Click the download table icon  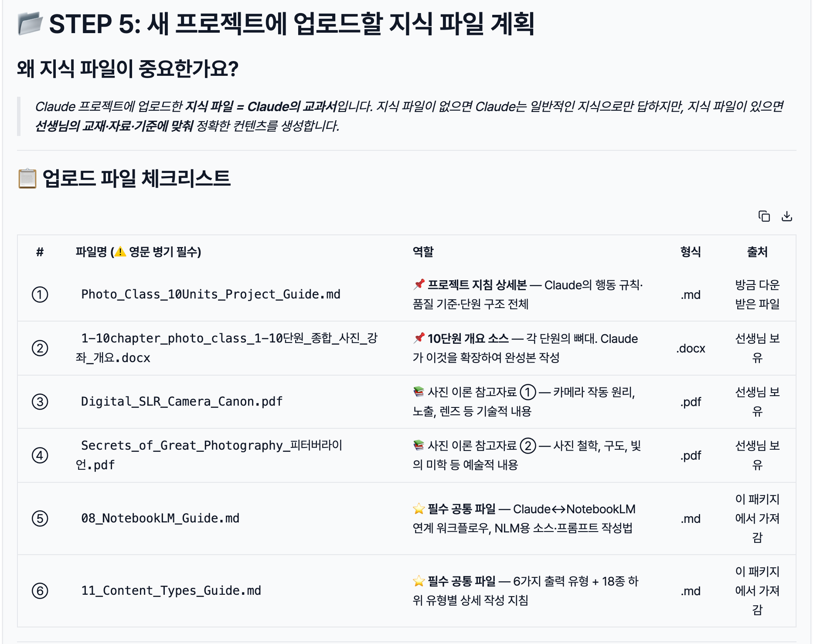(786, 216)
